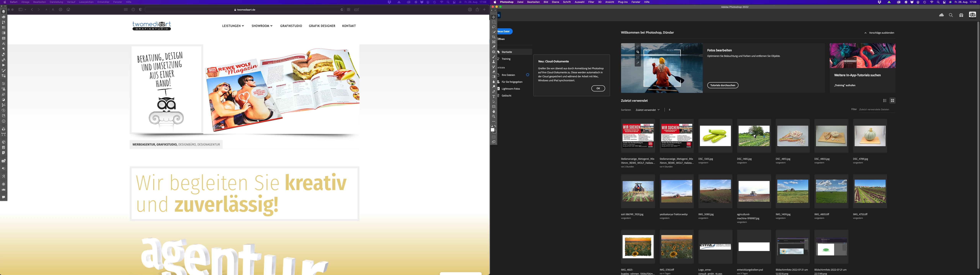Choose the Hand tool
Screen dimensions: 980x275
click(x=494, y=112)
